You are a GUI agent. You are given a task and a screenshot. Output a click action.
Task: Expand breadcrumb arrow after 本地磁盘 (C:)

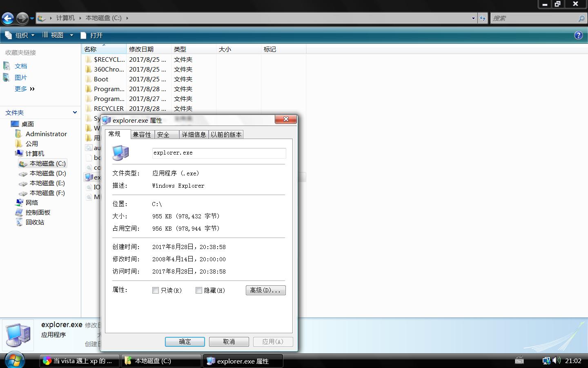click(127, 18)
